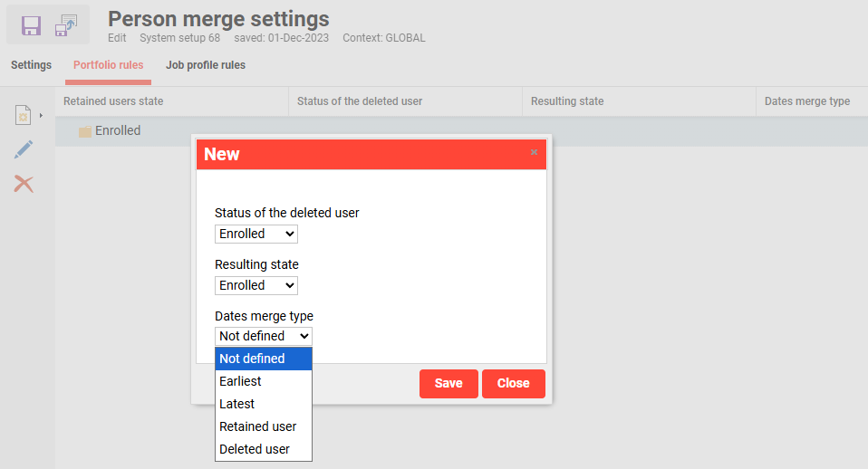Click the red X delete icon
Viewport: 868px width, 469px height.
click(24, 184)
